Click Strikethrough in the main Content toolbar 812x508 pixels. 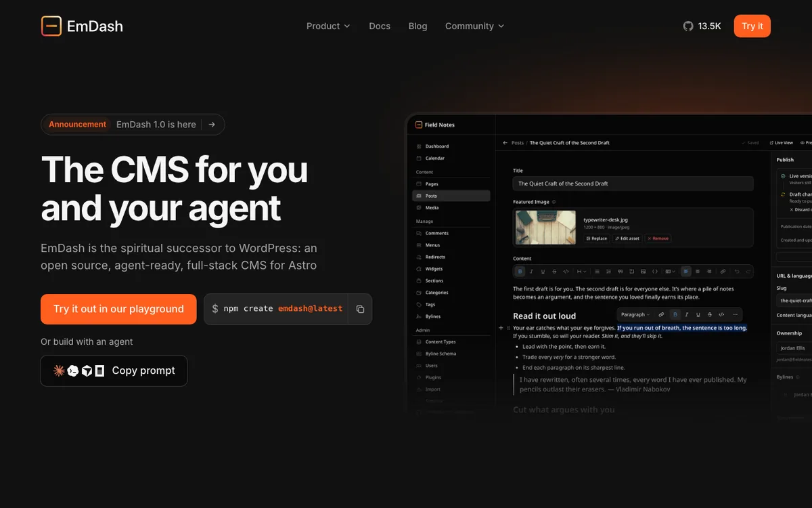pos(554,272)
